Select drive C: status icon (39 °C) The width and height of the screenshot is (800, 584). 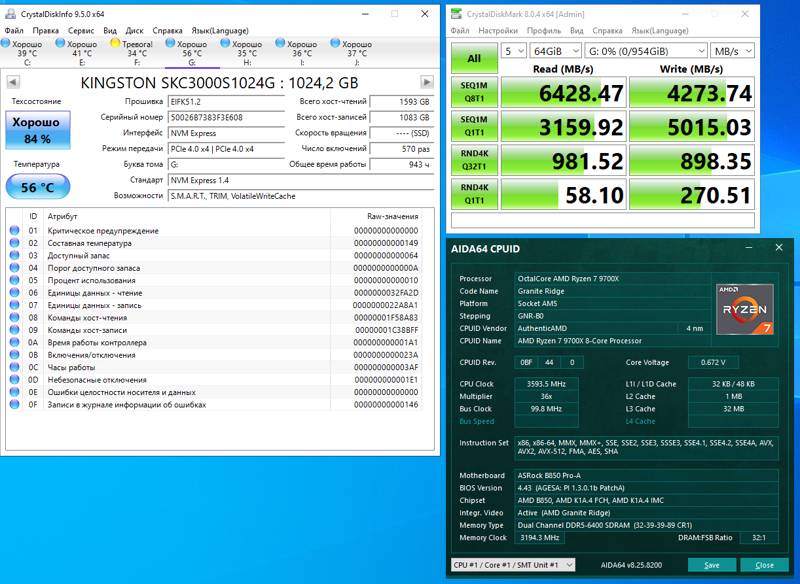tap(6, 43)
